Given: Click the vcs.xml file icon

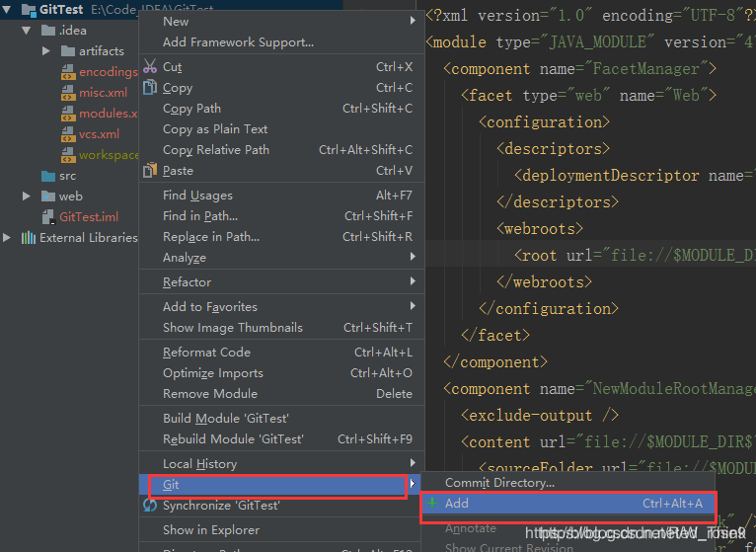Looking at the screenshot, I should click(68, 134).
